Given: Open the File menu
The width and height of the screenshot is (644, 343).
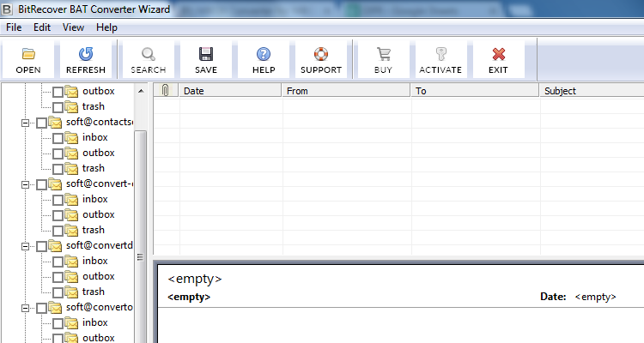Looking at the screenshot, I should tap(14, 27).
